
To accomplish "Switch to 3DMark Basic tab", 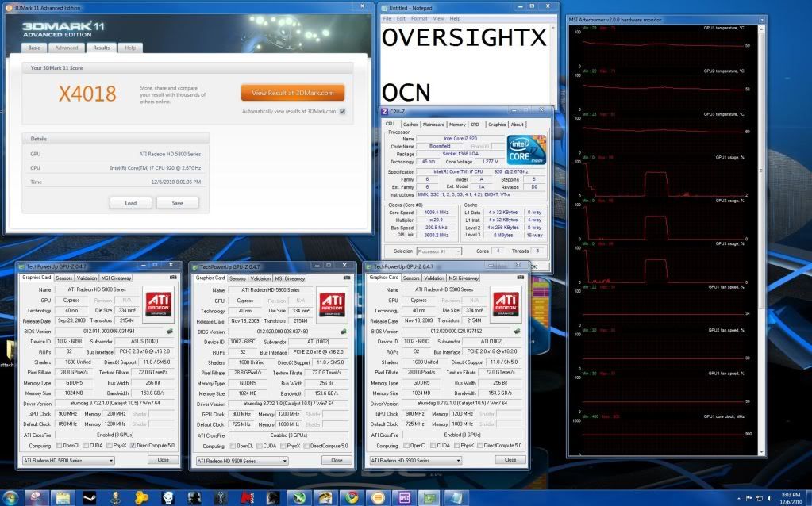I will point(34,48).
